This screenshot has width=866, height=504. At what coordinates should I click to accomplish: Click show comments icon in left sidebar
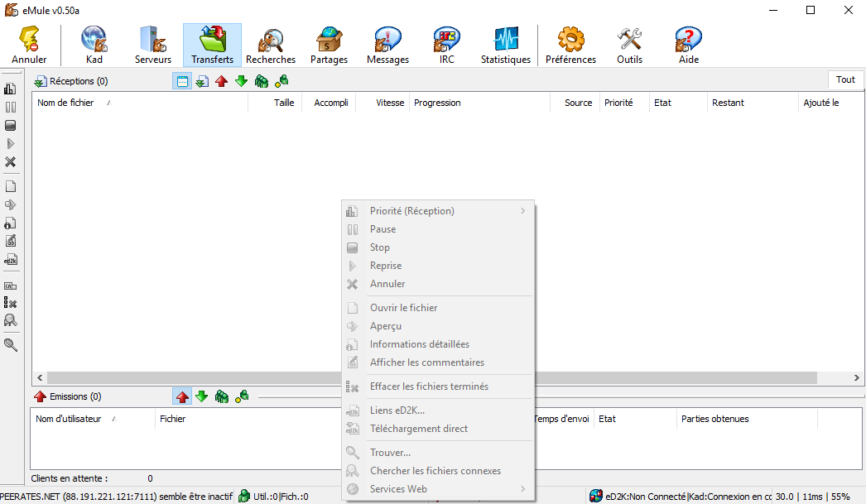10,241
